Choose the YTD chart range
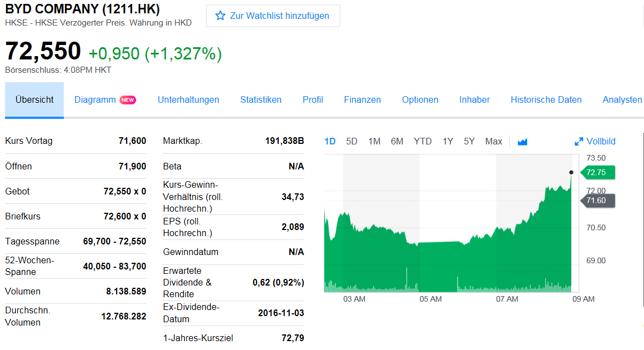Viewport: 644px width, 350px height. [422, 141]
